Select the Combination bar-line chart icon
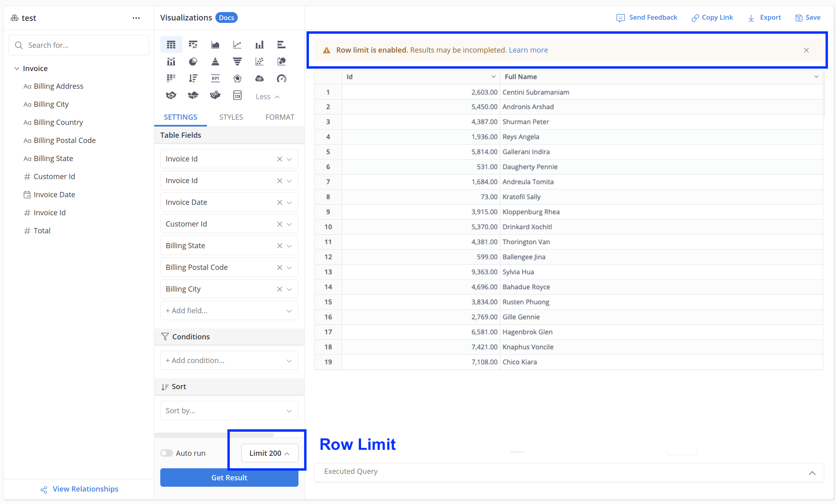 point(171,61)
